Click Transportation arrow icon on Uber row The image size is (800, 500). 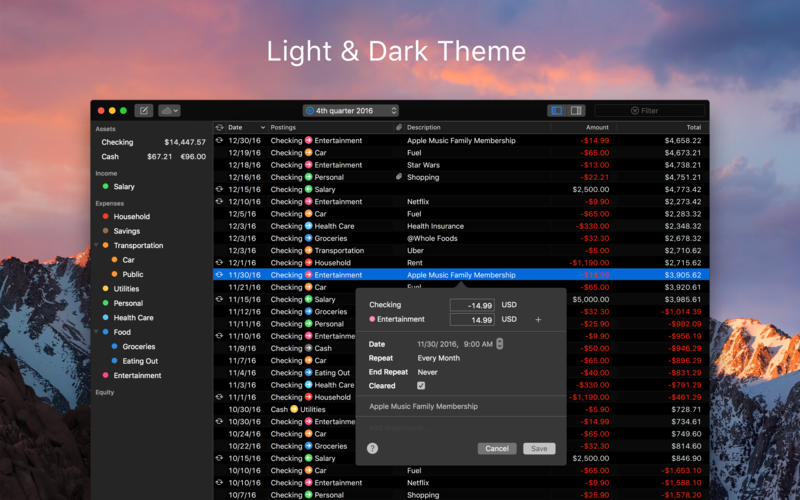click(x=309, y=251)
